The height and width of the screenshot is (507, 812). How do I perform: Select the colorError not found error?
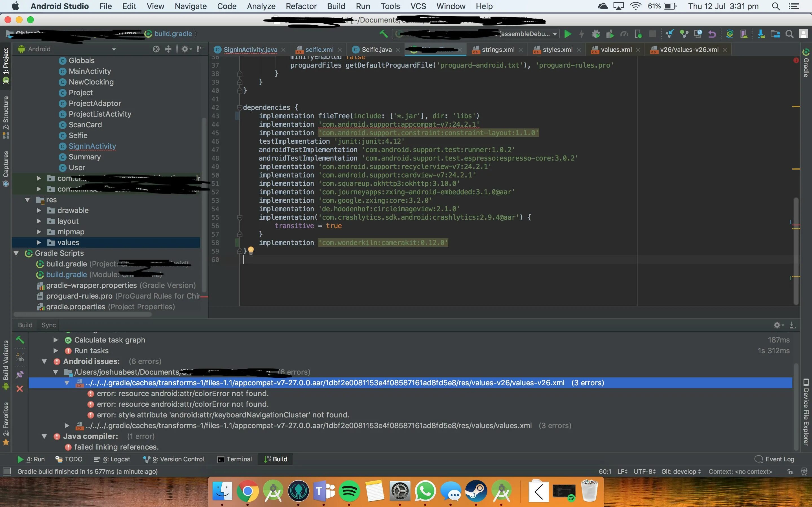pos(183,393)
